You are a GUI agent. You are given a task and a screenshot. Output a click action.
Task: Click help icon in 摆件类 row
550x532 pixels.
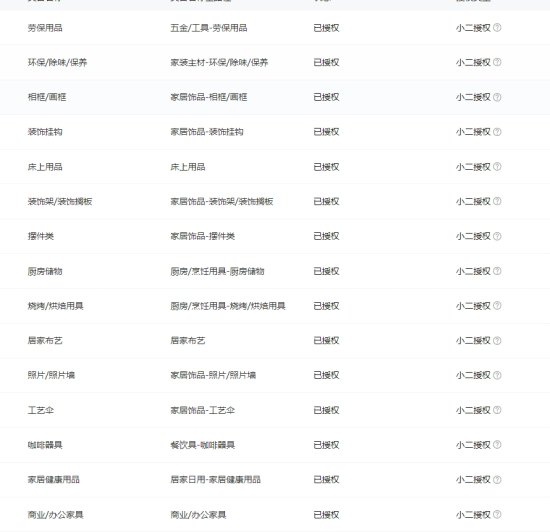click(497, 236)
